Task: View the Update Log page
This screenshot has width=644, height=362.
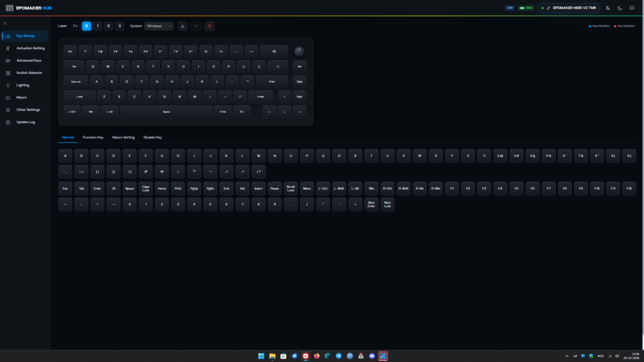Action: click(25, 122)
